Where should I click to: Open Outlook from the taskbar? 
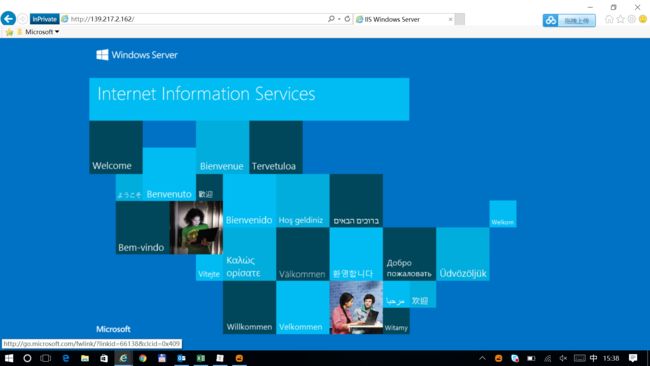point(182,358)
